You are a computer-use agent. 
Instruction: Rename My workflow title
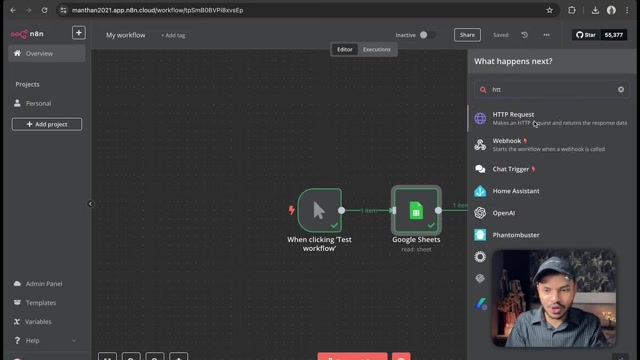pyautogui.click(x=126, y=35)
